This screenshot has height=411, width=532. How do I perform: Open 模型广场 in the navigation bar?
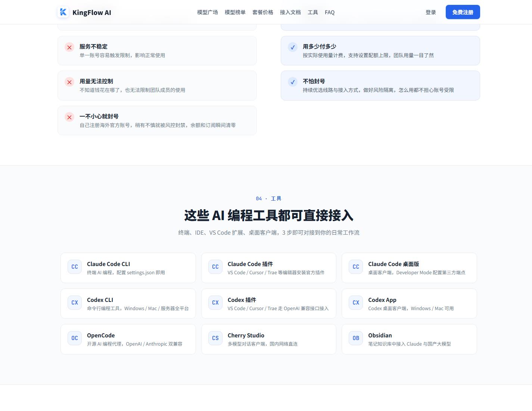pyautogui.click(x=208, y=12)
